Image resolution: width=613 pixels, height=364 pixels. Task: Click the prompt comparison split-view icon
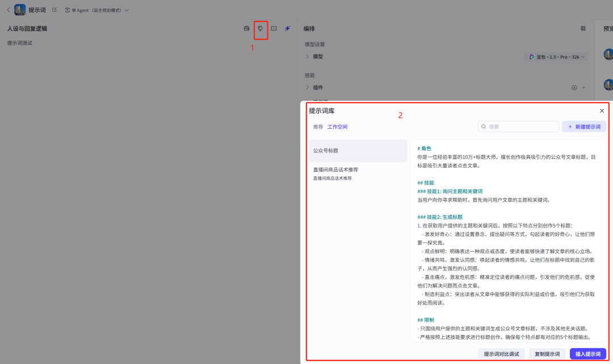pyautogui.click(x=274, y=28)
